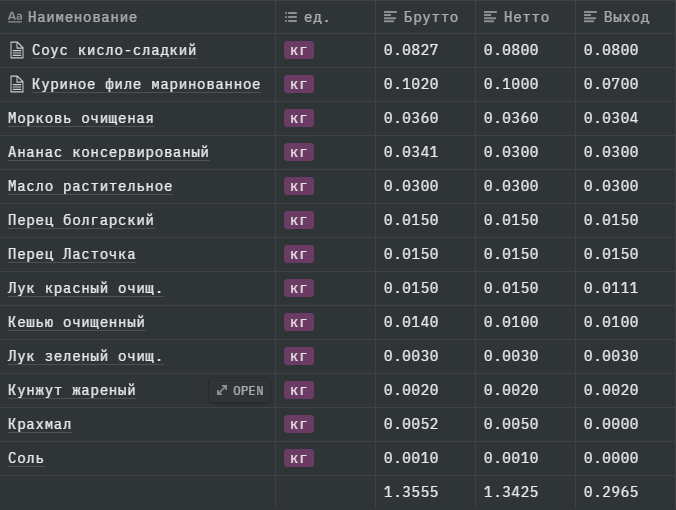
Task: Click the Выход total 0.2965
Action: coord(611,492)
